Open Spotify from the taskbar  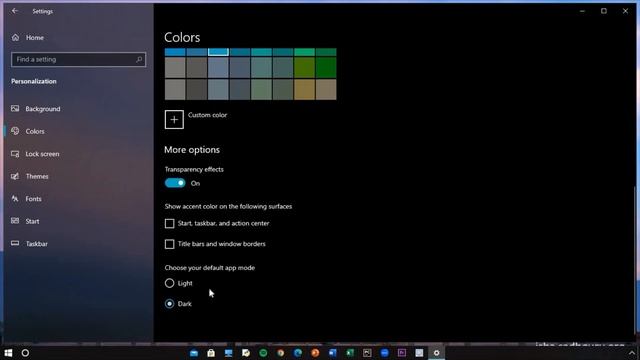point(263,353)
